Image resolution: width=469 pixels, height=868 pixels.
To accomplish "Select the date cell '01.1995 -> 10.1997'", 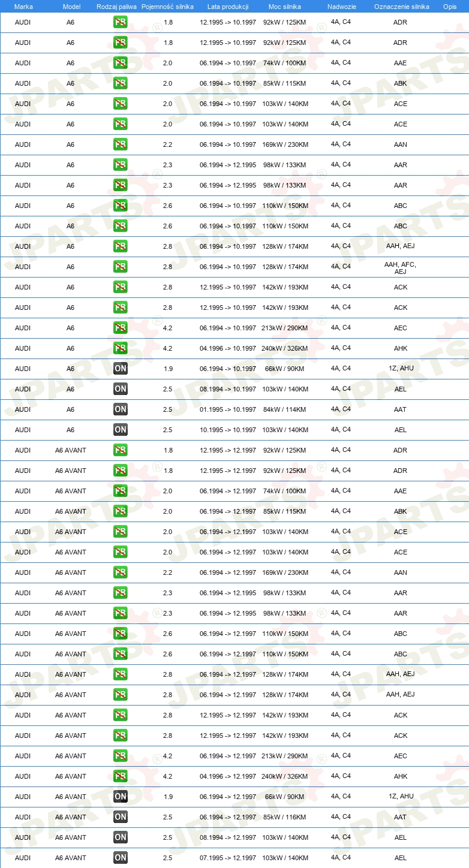I will [228, 409].
